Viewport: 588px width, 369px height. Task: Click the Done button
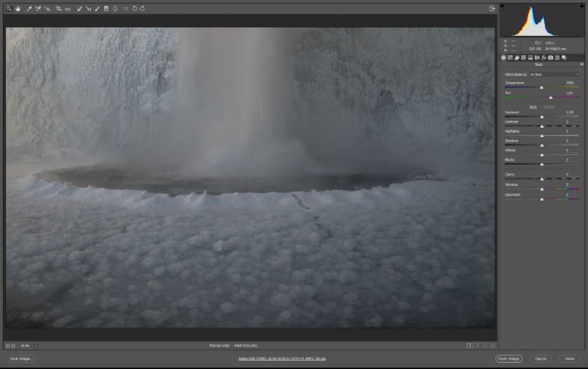570,359
